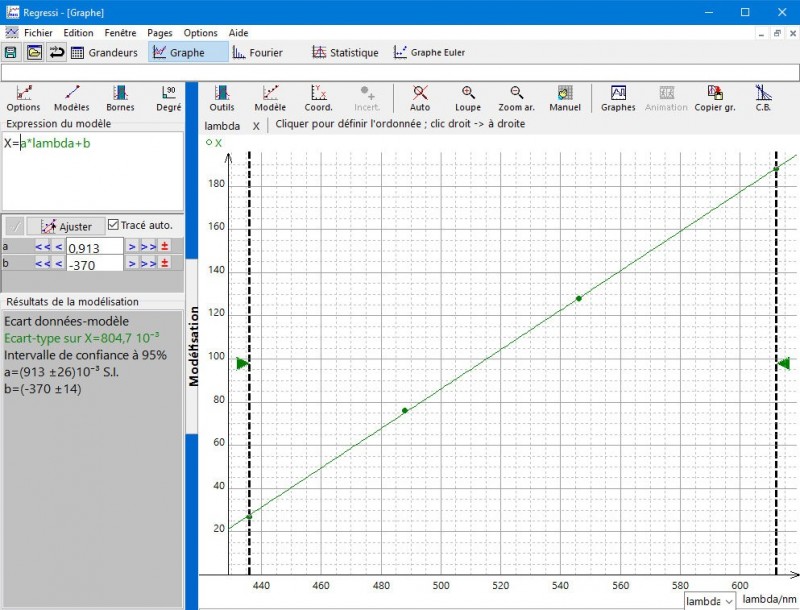800x610 pixels.
Task: Click the C.B. toolbar icon
Action: click(763, 98)
